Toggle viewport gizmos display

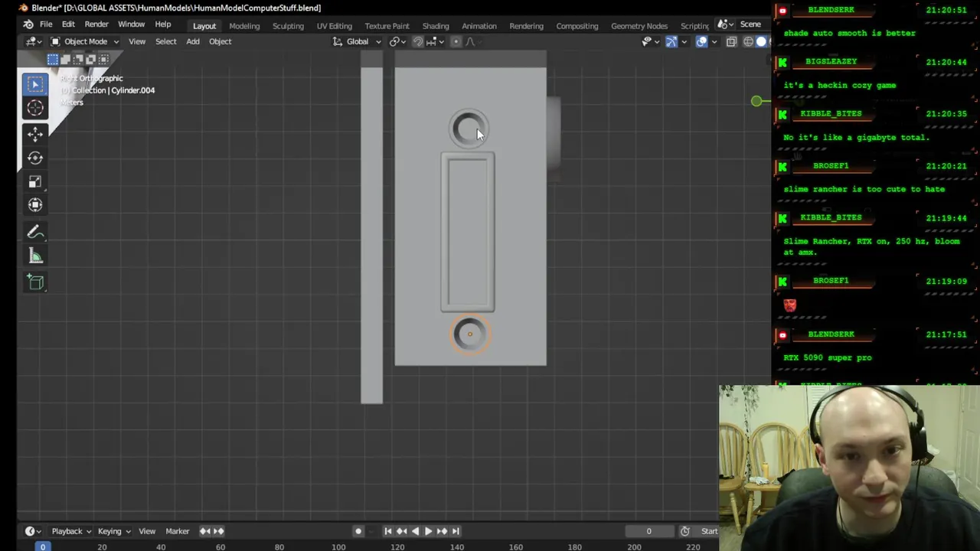click(x=671, y=41)
